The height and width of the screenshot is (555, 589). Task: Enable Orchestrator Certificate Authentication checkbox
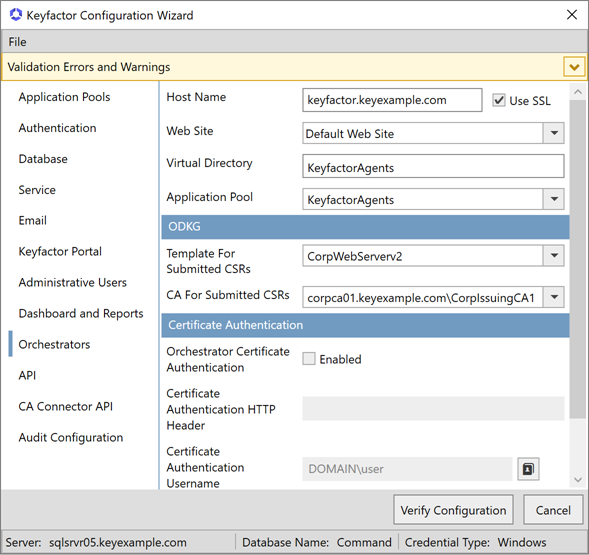pyautogui.click(x=309, y=359)
